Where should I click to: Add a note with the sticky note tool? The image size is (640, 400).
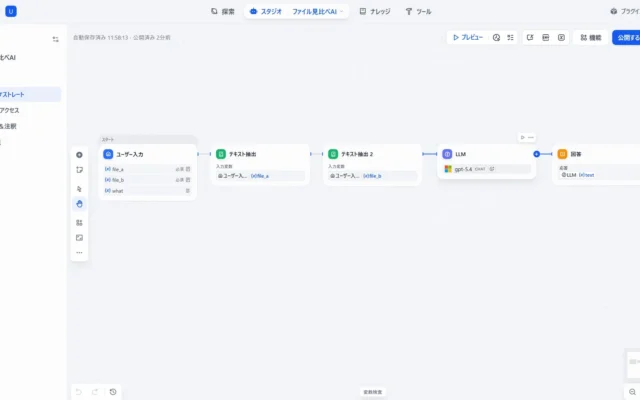(x=79, y=170)
